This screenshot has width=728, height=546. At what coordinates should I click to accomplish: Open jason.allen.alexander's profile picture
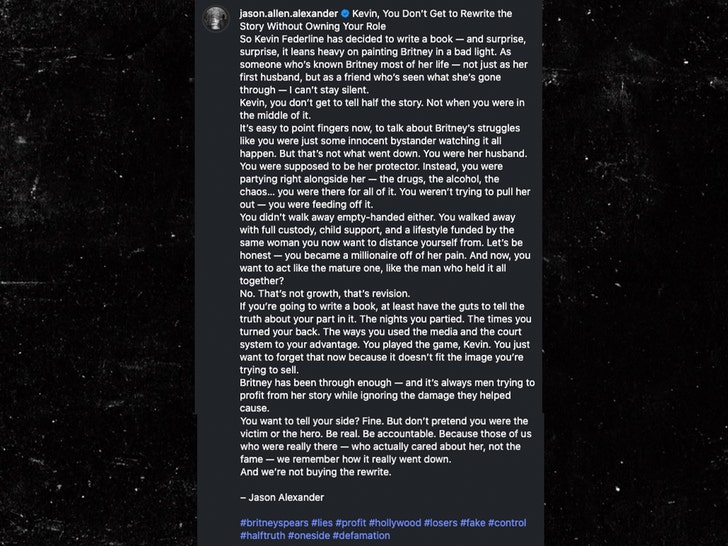pyautogui.click(x=217, y=19)
